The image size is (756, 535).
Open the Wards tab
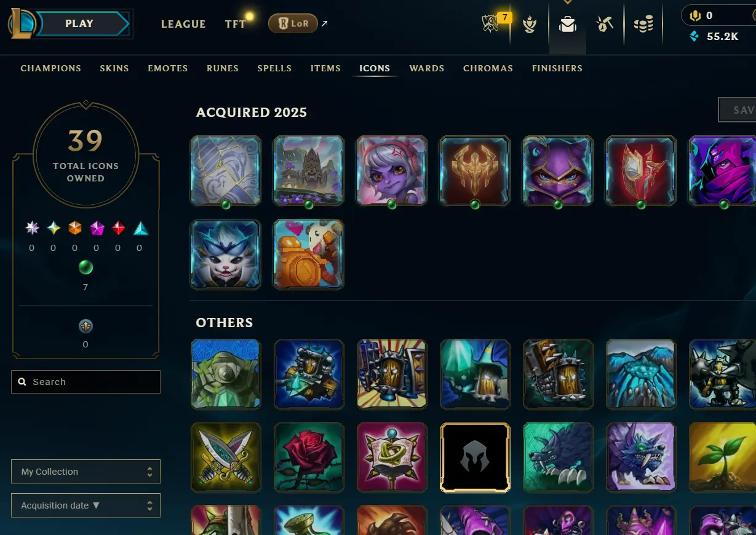tap(426, 68)
